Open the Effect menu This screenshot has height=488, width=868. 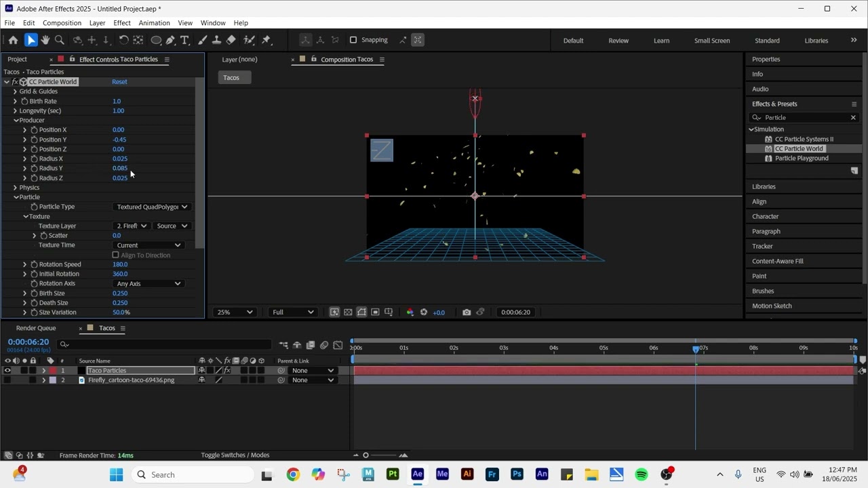[x=122, y=23]
